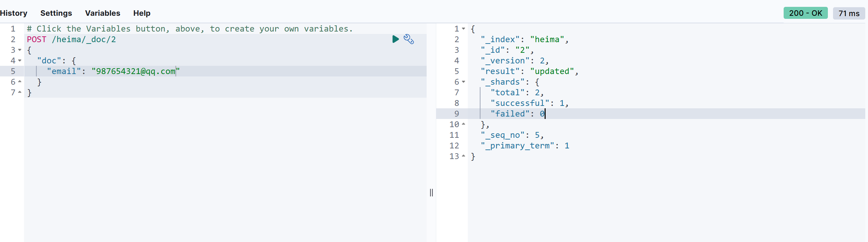This screenshot has height=242, width=868.
Task: Open the Variables panel
Action: [103, 13]
